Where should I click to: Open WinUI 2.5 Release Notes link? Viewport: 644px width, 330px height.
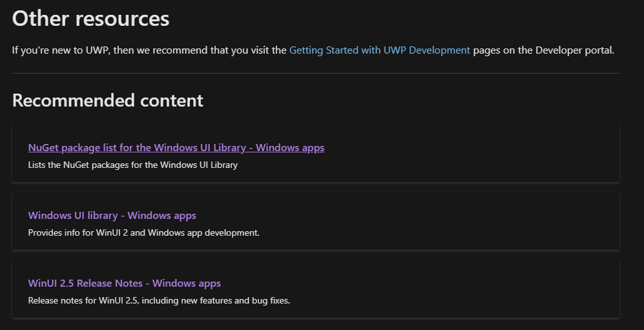(125, 283)
